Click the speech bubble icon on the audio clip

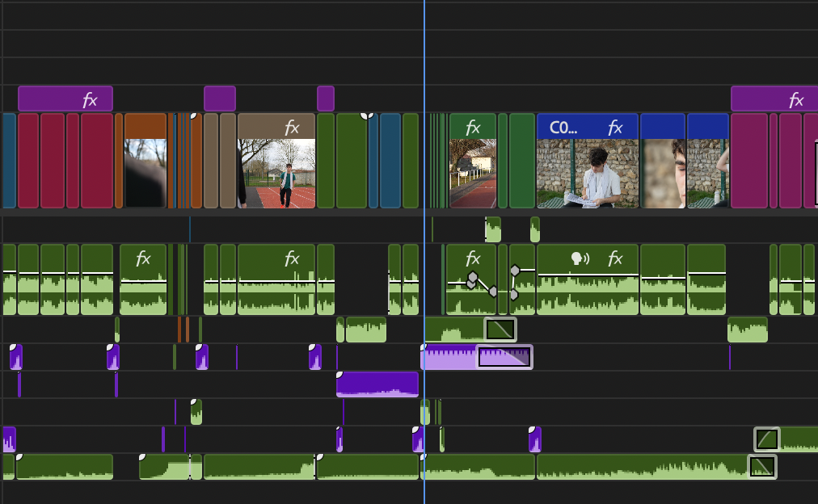pyautogui.click(x=580, y=258)
